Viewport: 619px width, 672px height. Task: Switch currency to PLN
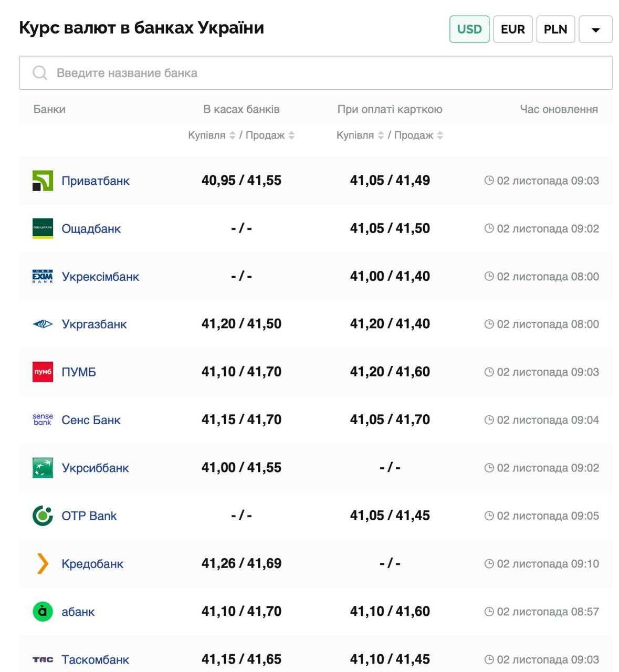tap(555, 29)
